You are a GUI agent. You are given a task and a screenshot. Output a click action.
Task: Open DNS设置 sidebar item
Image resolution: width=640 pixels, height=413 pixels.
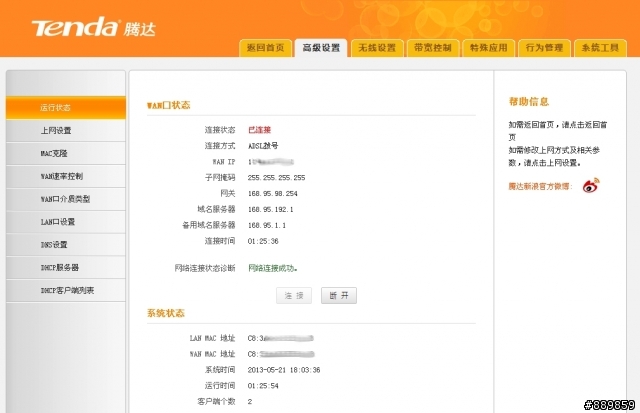point(66,245)
